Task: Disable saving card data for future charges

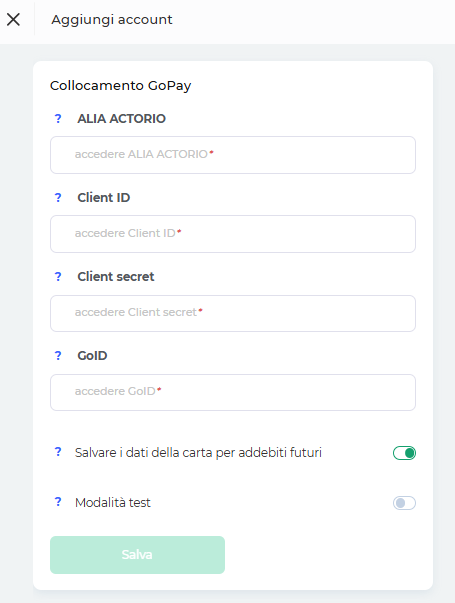Action: click(x=404, y=453)
